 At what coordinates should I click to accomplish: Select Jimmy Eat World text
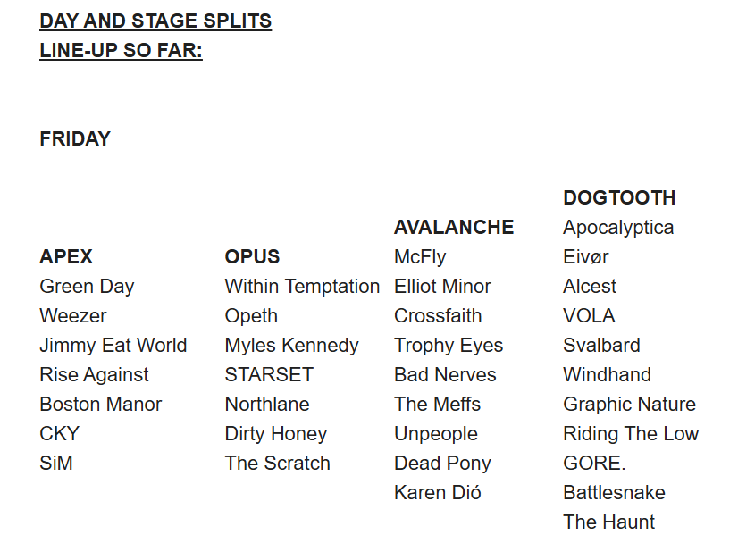coord(113,345)
